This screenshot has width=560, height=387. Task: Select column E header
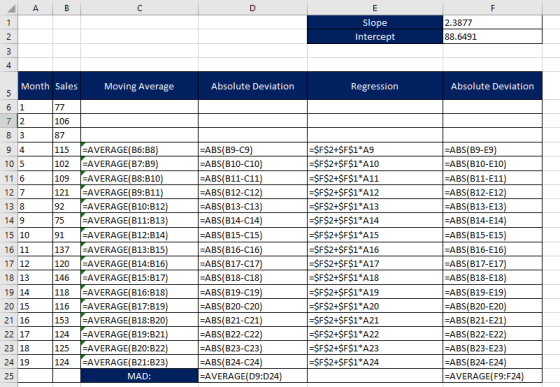375,7
